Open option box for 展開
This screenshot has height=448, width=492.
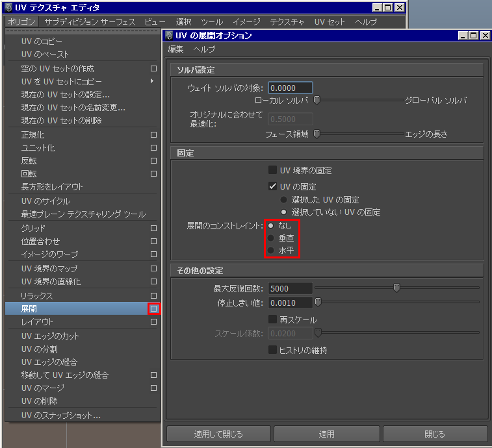pos(154,309)
